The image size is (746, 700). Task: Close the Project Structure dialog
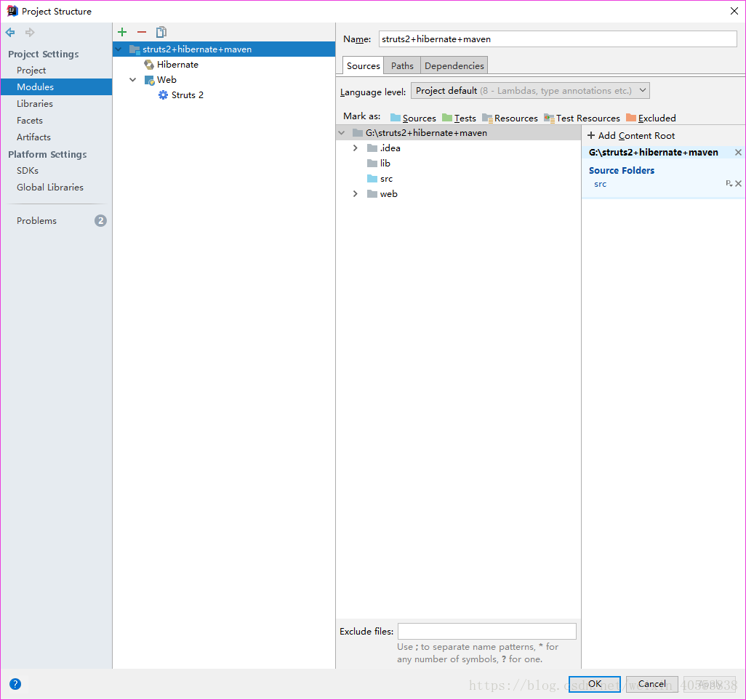[734, 11]
